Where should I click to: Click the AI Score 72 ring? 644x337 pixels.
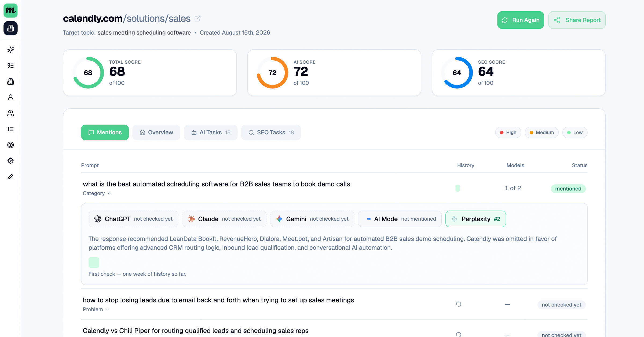click(x=272, y=73)
